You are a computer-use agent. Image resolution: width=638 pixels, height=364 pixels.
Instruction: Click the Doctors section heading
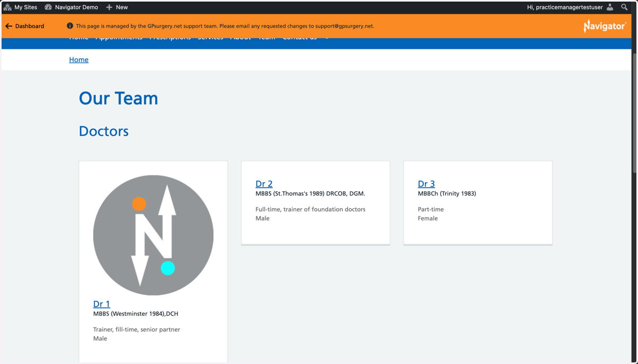(104, 131)
